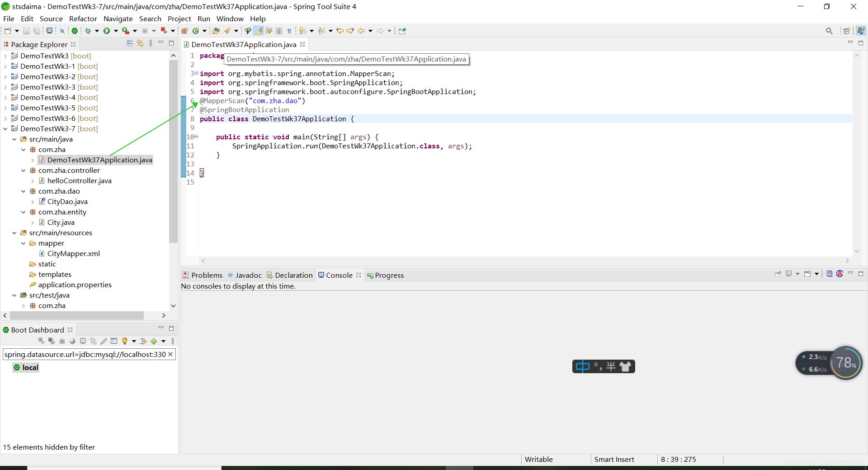This screenshot has height=470, width=868.
Task: Click the Boot Dashboard filter text field
Action: 85,354
